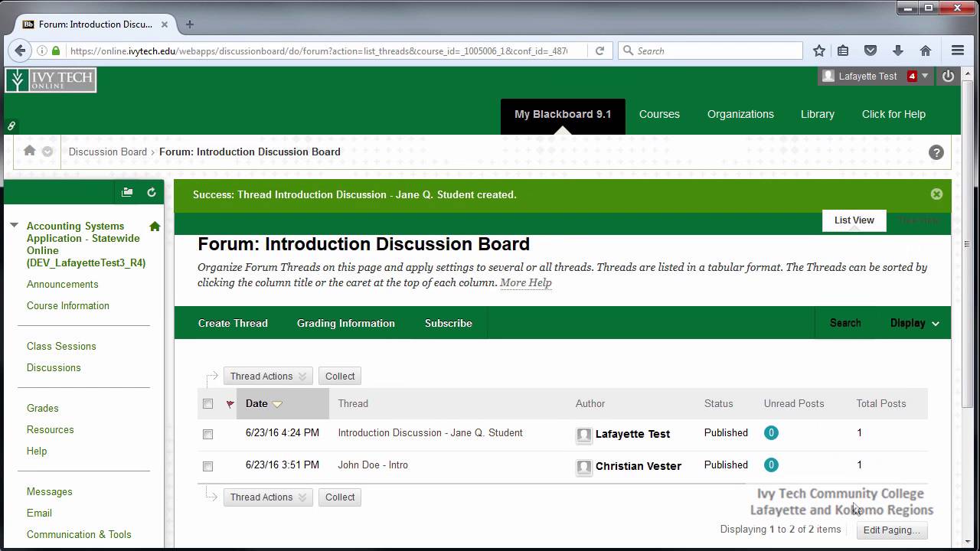
Task: Open a new browser tab
Action: tap(190, 24)
